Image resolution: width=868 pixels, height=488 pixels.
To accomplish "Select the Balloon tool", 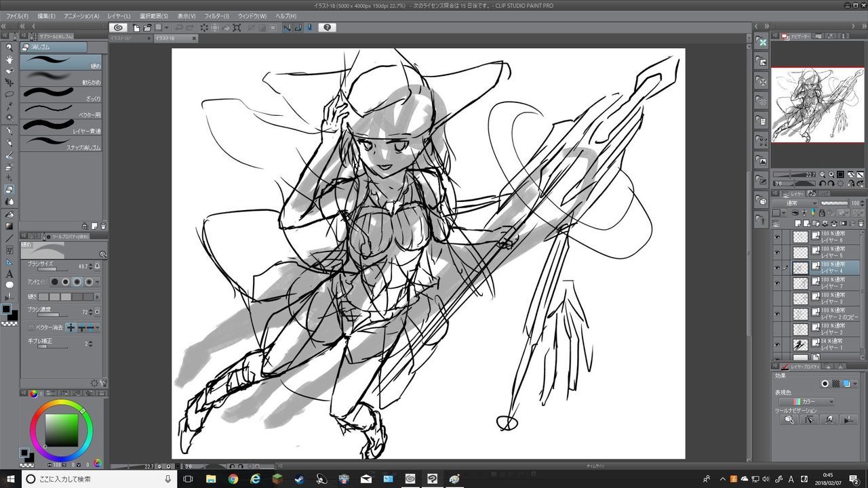I will tap(9, 285).
